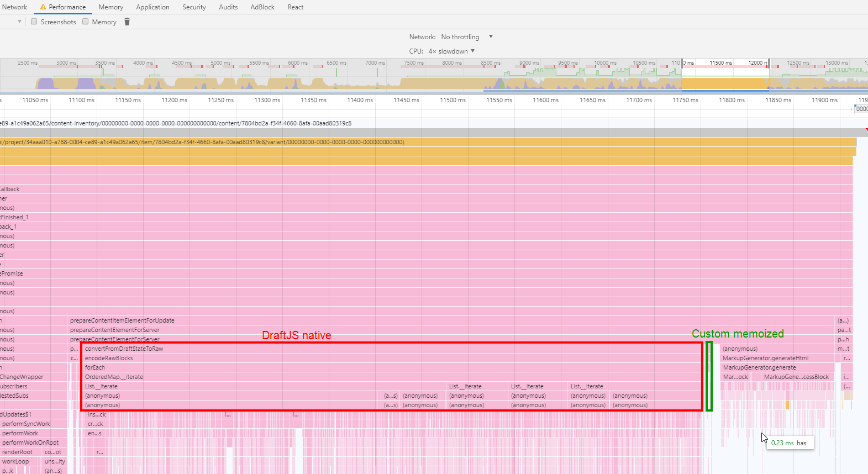868x474 pixels.
Task: Select the content-inventory network request row
Action: (x=176, y=123)
